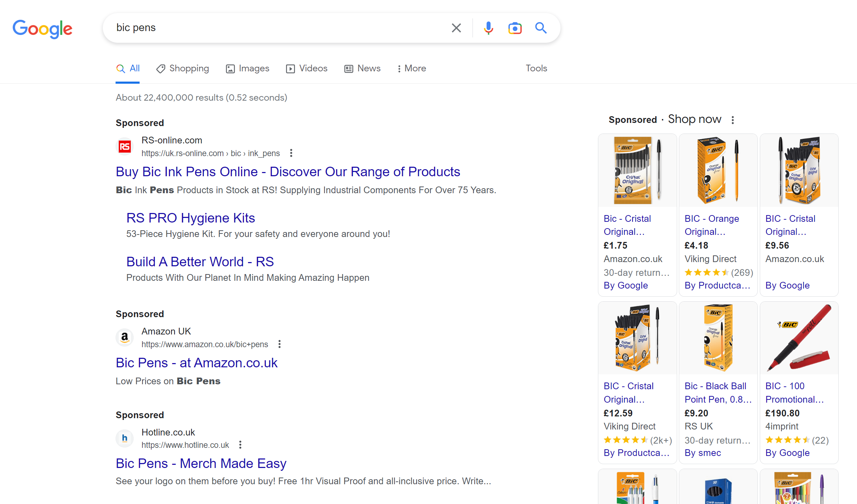Click the Hotline.co.uk favicon
The width and height of the screenshot is (857, 504).
point(124,438)
